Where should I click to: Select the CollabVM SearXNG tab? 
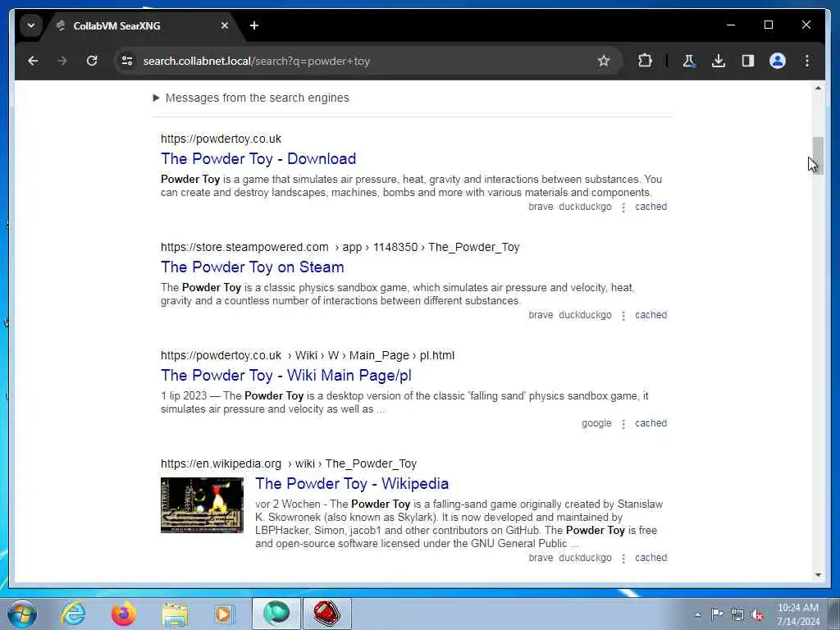142,25
